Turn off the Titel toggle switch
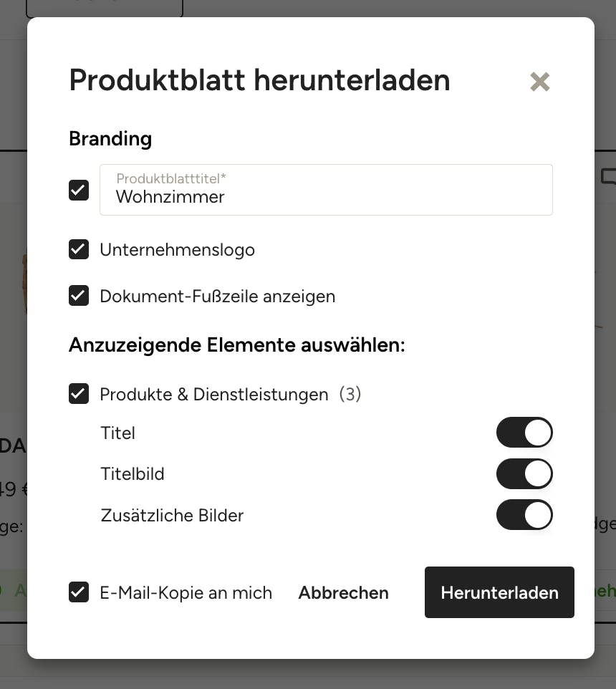Viewport: 616px width, 689px height. [524, 433]
